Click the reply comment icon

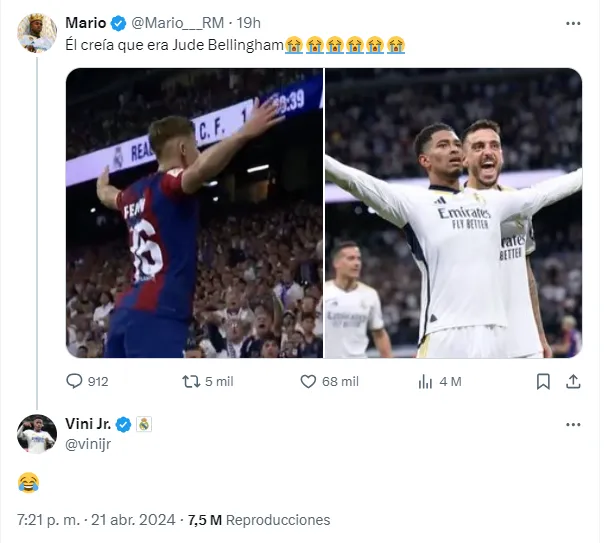pos(74,381)
